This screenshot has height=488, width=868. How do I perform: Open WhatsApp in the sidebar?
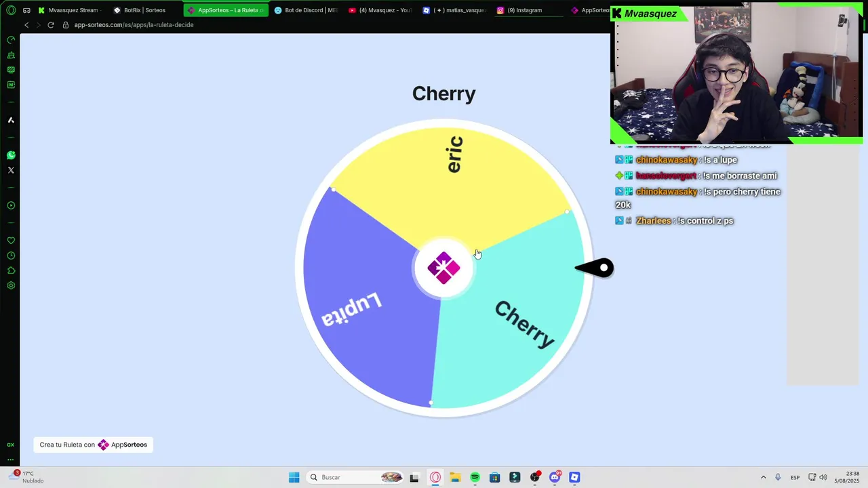(x=11, y=155)
